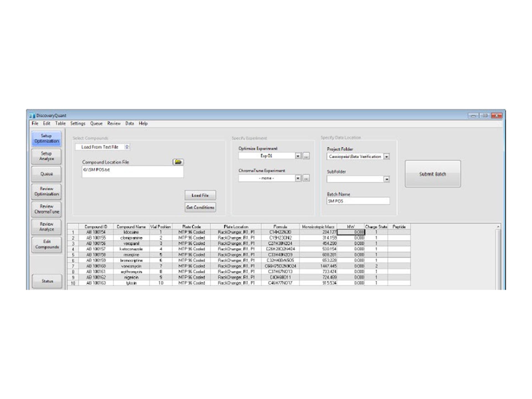Click DiscoveryQuant title bar app icon
Viewport: 532px width, 399px height.
[x=32, y=116]
